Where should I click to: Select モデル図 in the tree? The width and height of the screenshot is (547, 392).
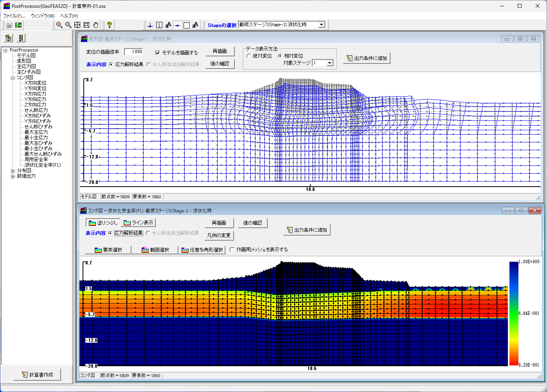pyautogui.click(x=26, y=56)
